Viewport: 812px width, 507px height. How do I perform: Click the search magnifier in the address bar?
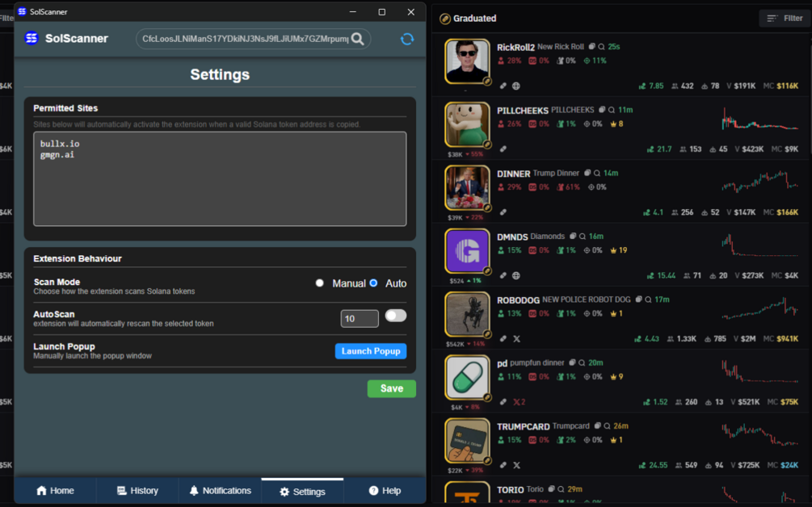click(357, 39)
